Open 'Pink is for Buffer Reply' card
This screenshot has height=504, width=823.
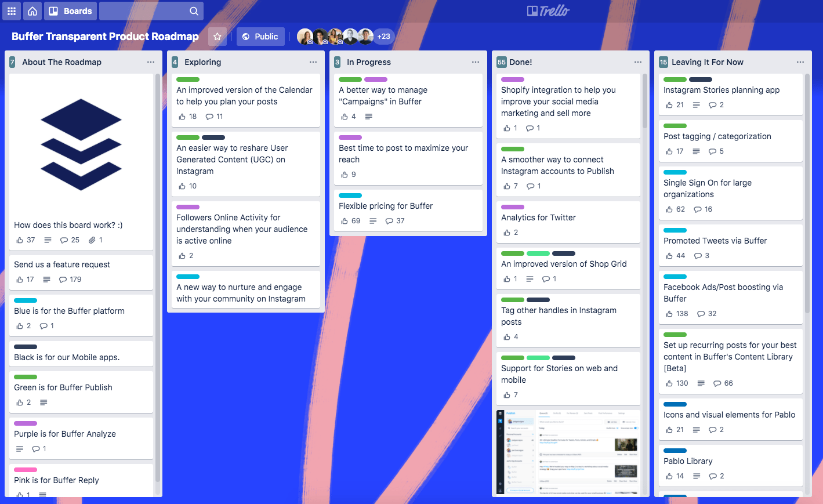pyautogui.click(x=81, y=480)
